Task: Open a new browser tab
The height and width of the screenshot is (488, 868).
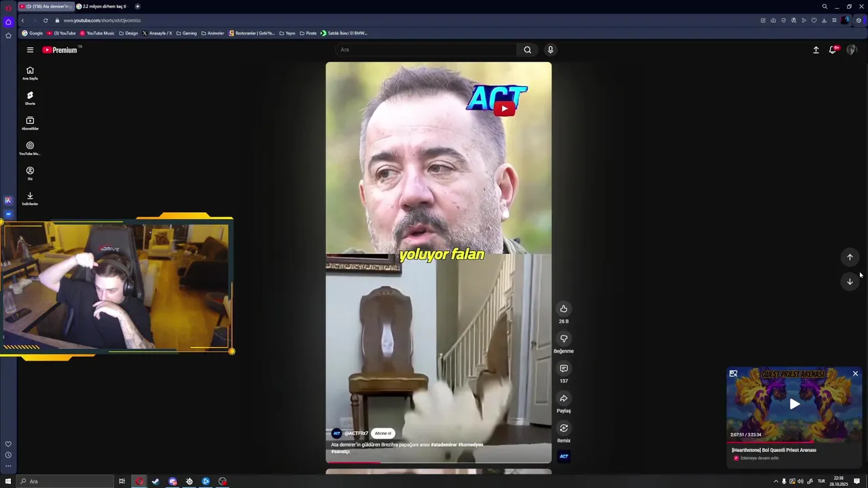Action: [x=137, y=6]
